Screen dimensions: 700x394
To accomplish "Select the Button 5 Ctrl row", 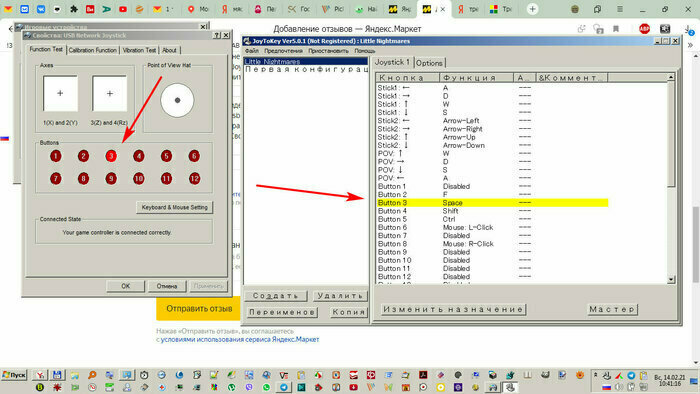I will click(x=492, y=219).
